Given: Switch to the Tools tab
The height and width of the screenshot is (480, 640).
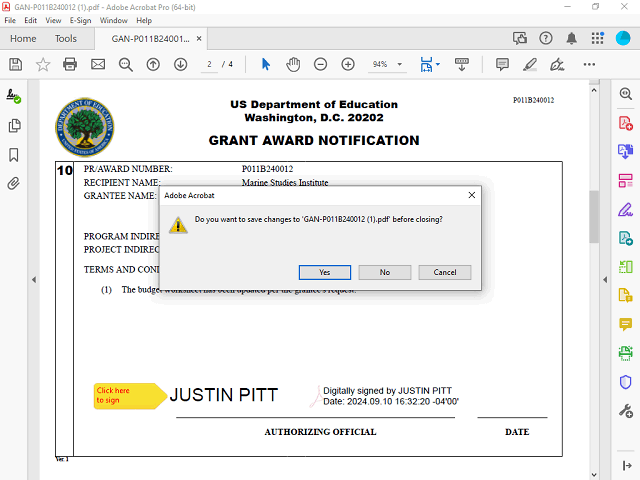Looking at the screenshot, I should point(66,38).
